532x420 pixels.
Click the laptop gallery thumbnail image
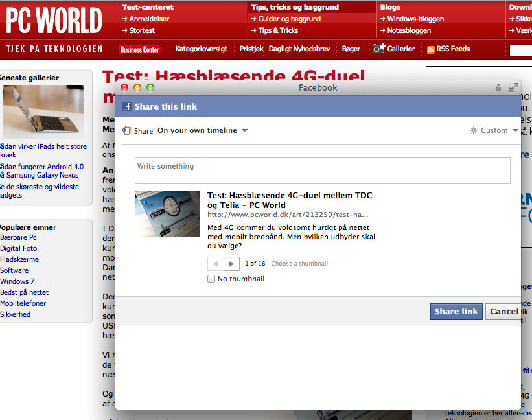[44, 111]
